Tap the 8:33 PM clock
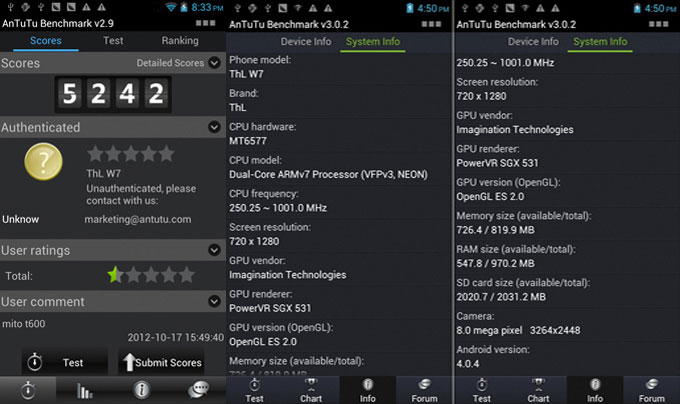The image size is (680, 404). click(207, 7)
